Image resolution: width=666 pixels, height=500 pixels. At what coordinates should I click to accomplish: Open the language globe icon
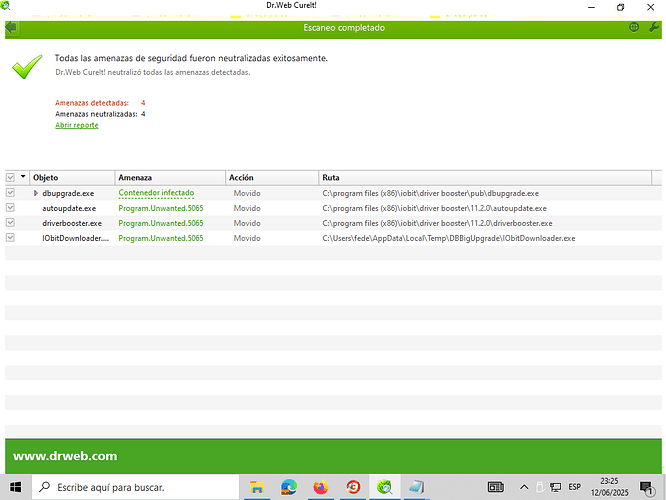tap(634, 28)
